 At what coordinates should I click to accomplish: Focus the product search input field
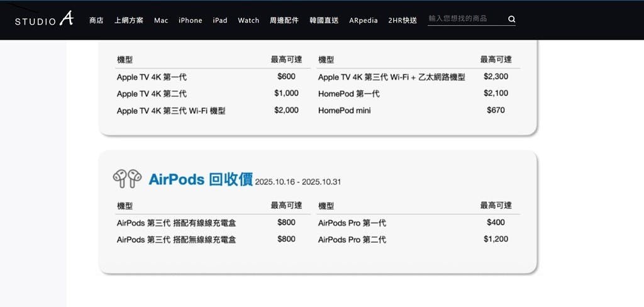pyautogui.click(x=465, y=19)
